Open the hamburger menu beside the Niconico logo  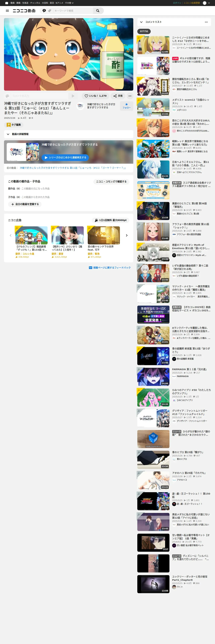tap(7, 11)
